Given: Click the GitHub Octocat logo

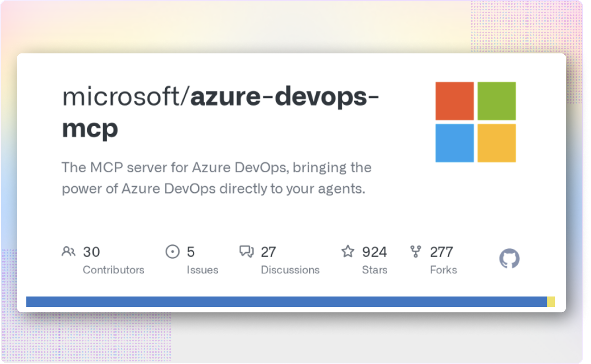Looking at the screenshot, I should tap(509, 258).
